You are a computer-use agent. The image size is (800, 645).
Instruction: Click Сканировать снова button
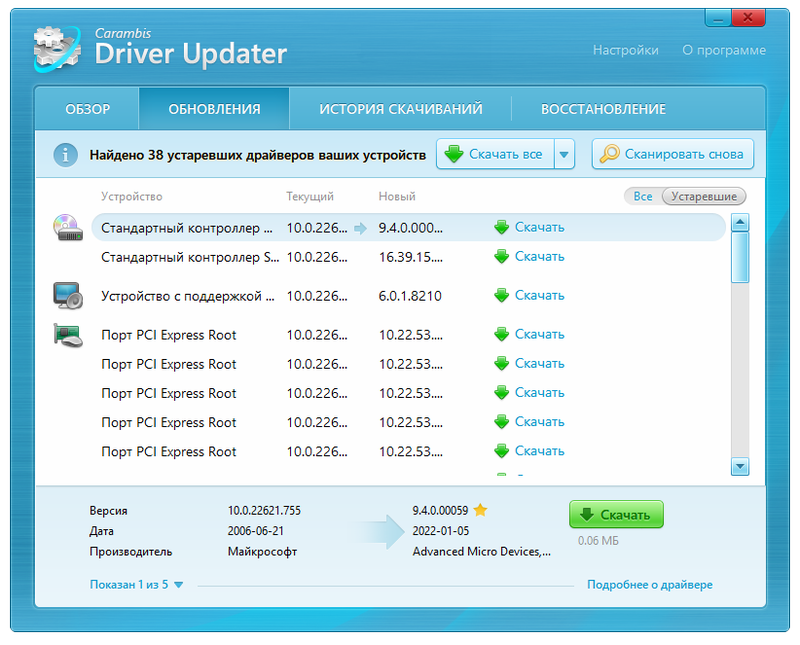coord(672,154)
